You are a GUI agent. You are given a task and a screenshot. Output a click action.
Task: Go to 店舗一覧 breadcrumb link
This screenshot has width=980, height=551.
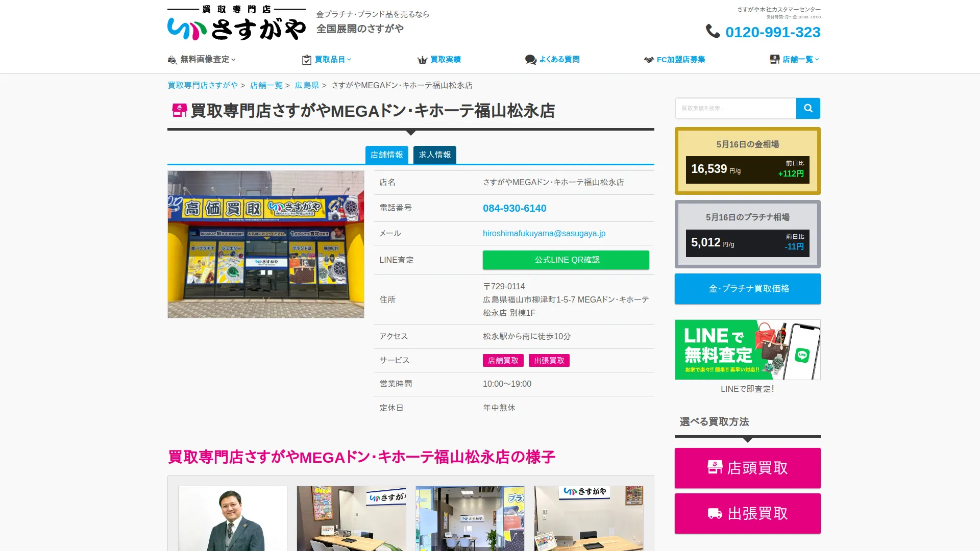pos(266,85)
